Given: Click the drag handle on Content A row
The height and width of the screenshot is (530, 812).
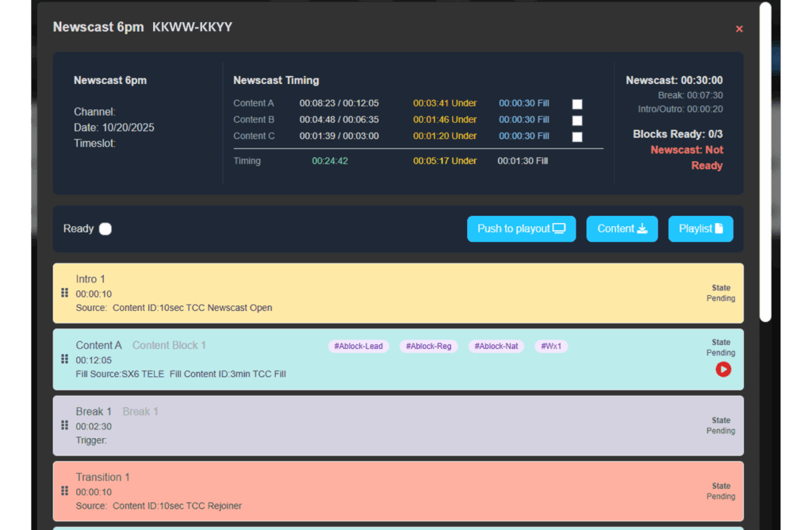Looking at the screenshot, I should pyautogui.click(x=65, y=359).
